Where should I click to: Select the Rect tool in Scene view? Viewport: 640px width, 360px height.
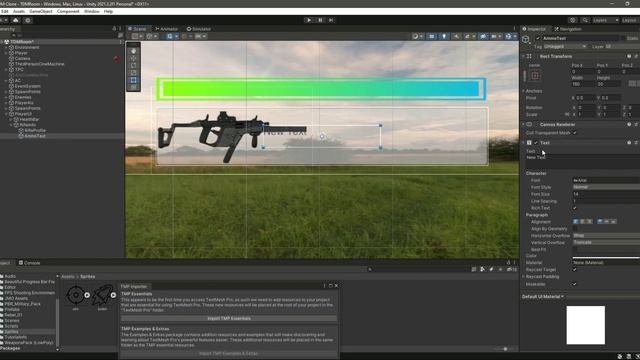pyautogui.click(x=133, y=80)
